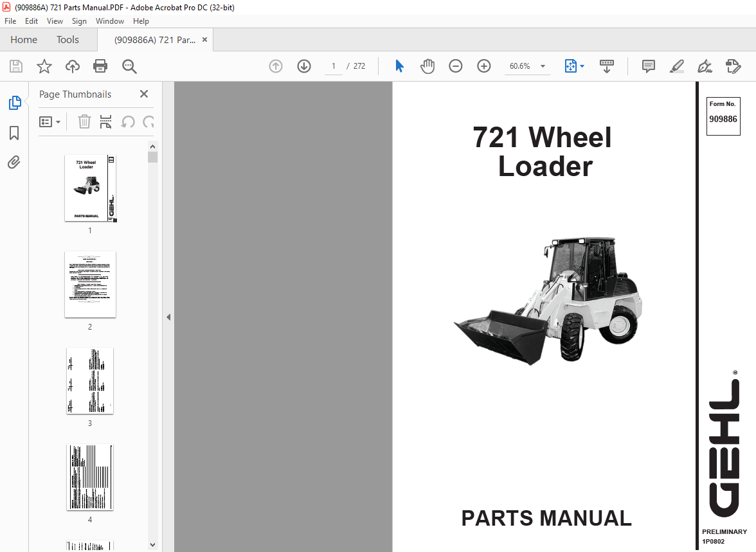Open the Attachments paperclip panel

point(14,163)
